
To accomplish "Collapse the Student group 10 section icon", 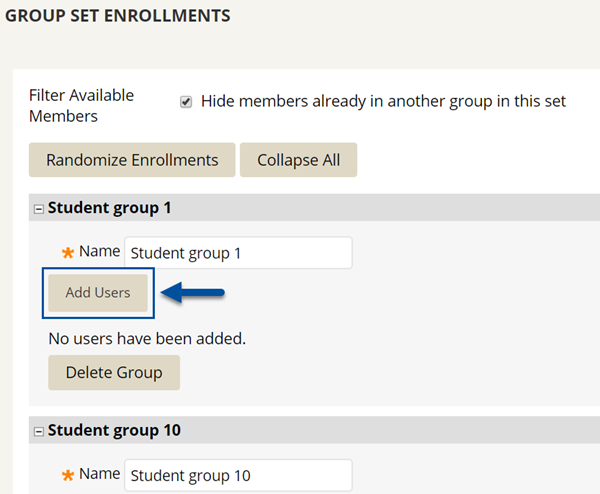I will [x=39, y=432].
